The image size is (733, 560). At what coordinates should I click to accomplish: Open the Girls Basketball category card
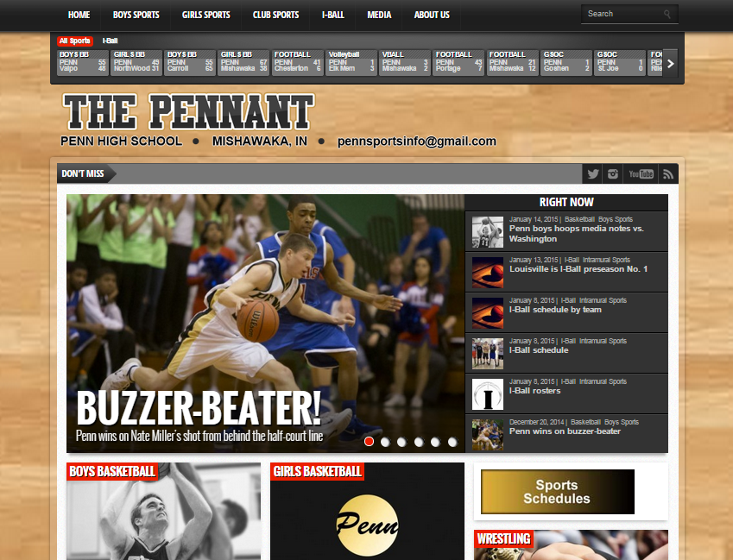click(367, 511)
